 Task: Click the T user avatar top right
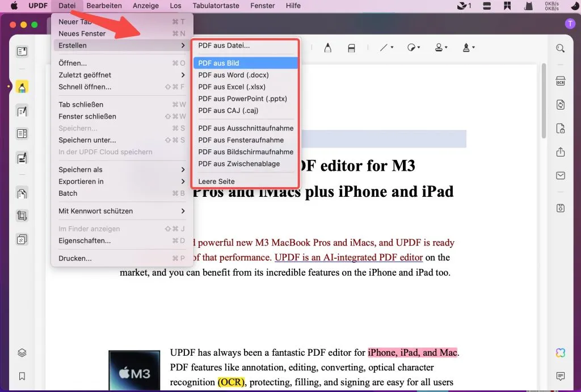tap(570, 24)
